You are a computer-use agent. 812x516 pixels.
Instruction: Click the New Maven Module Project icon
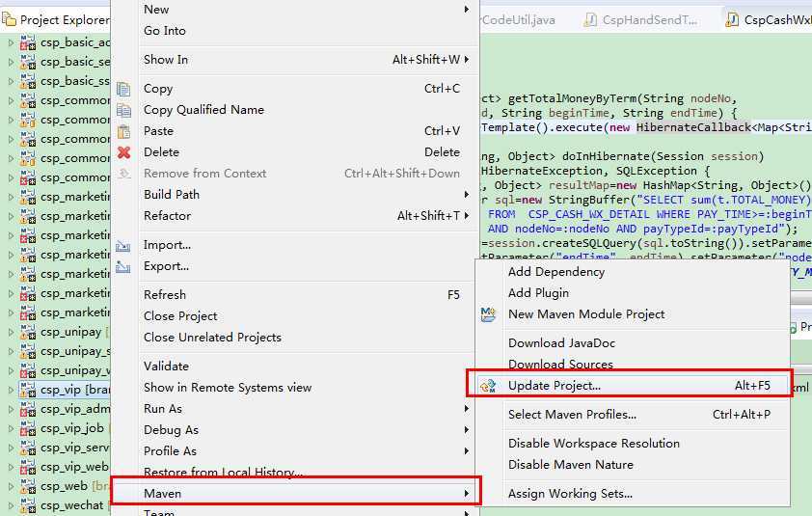488,314
